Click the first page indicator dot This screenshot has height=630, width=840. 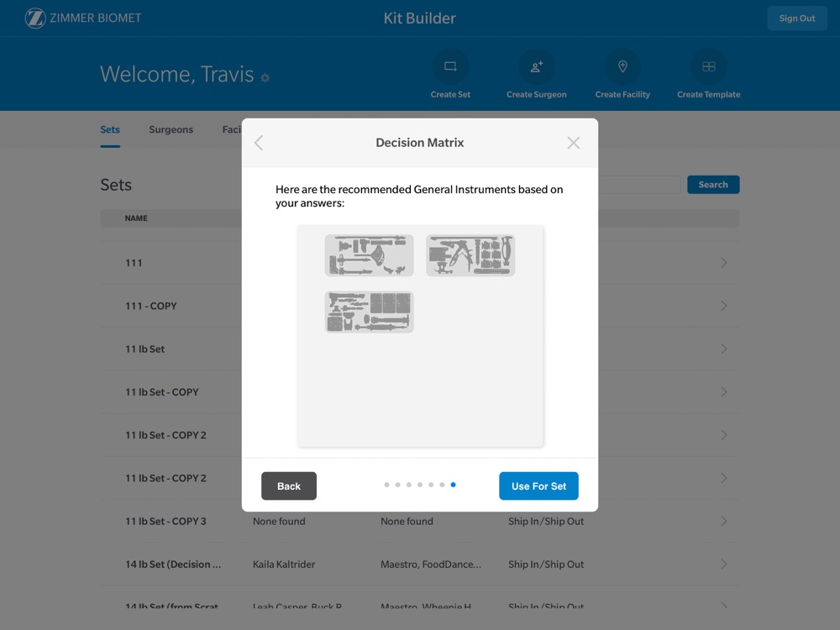(386, 485)
